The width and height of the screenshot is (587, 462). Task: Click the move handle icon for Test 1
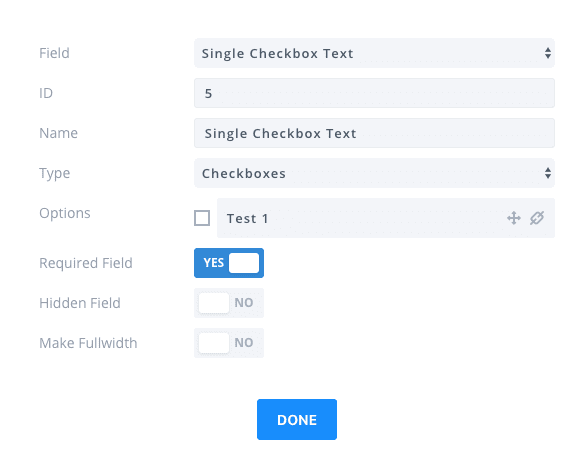514,218
